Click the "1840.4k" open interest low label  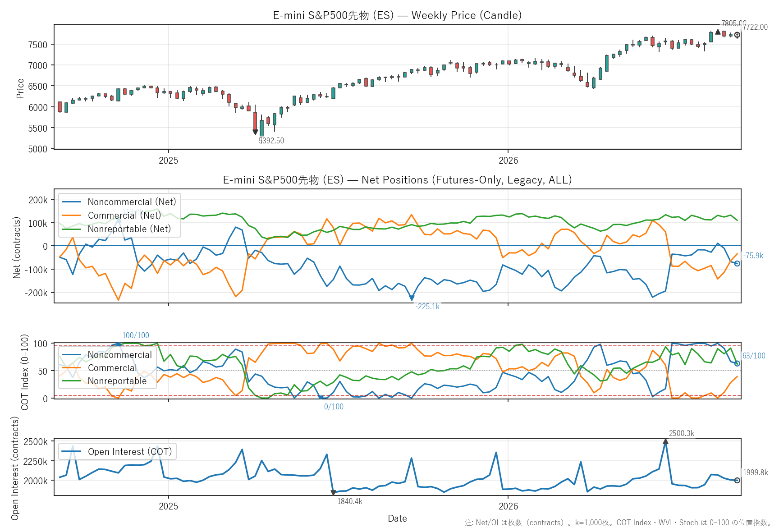pyautogui.click(x=350, y=501)
